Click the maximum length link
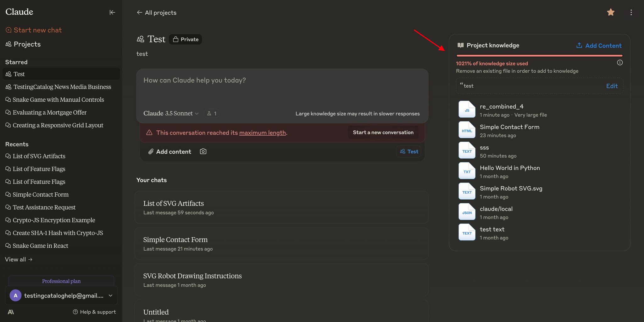 (262, 133)
